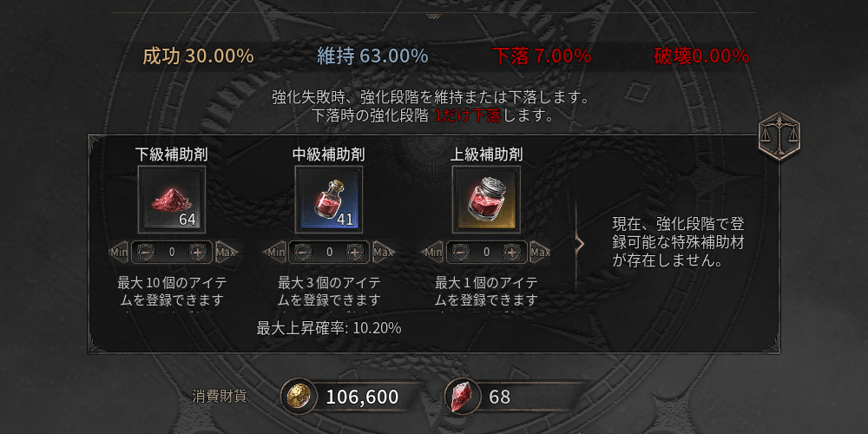
Task: Set 下級補助剤 to Min
Action: (x=118, y=253)
